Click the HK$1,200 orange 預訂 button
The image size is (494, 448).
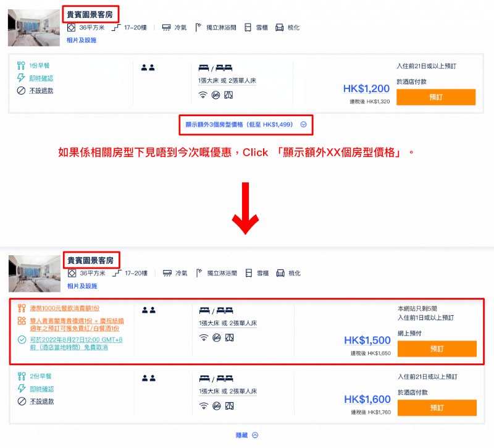pyautogui.click(x=436, y=97)
